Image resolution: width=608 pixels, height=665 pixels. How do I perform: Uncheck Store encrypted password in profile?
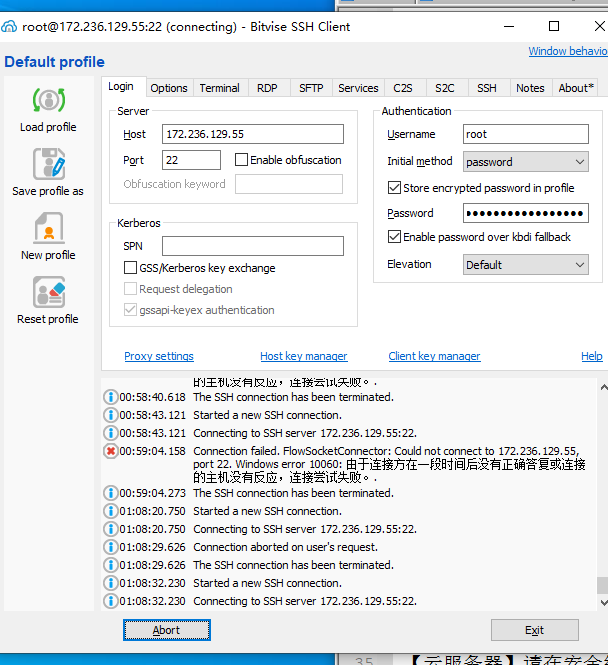[x=394, y=188]
